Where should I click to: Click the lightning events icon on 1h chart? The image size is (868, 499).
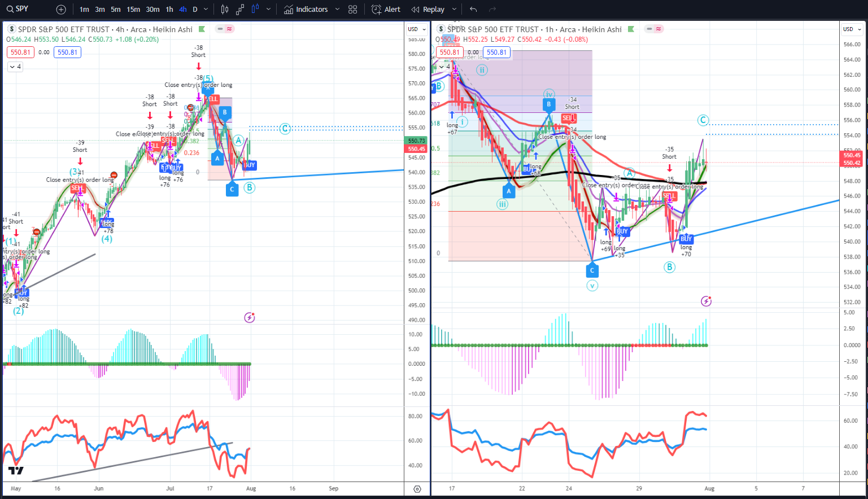[706, 301]
